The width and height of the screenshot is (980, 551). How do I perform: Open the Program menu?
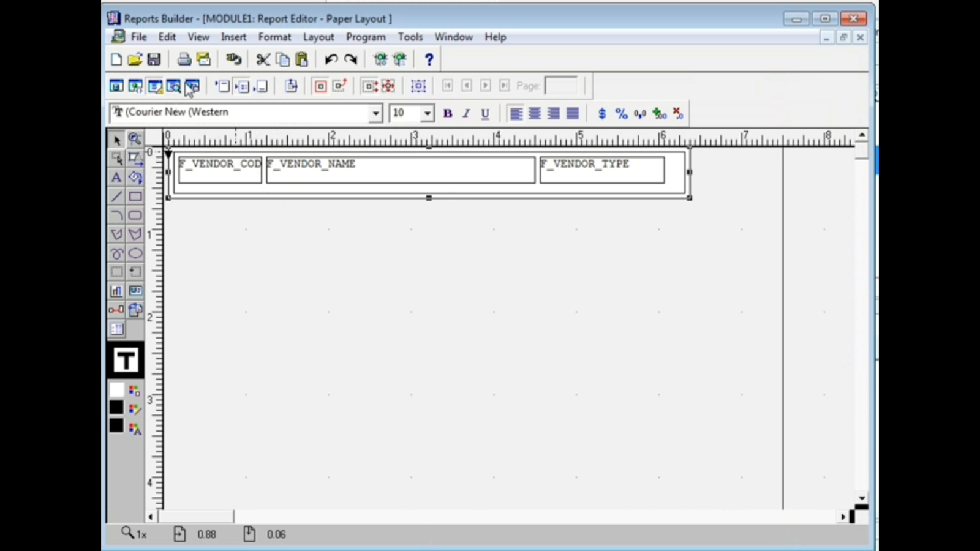pyautogui.click(x=366, y=37)
